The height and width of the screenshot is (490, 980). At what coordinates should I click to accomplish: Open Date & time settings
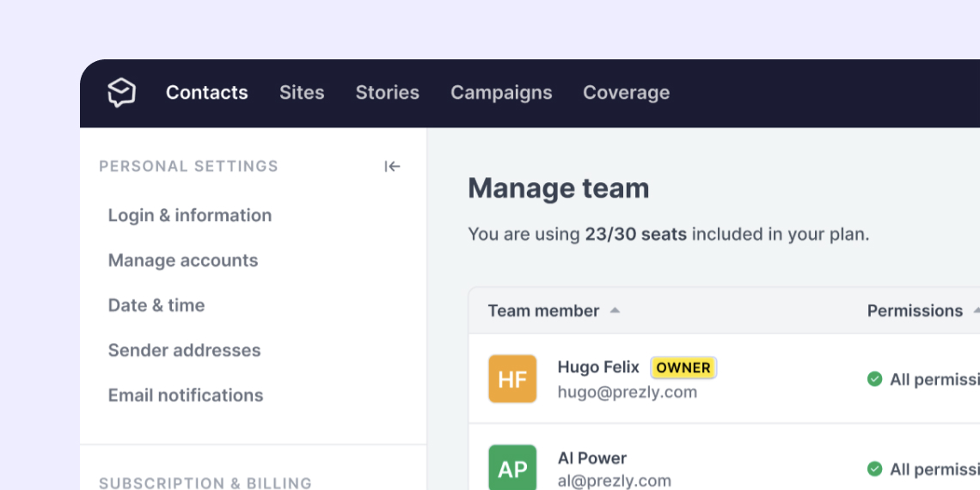tap(156, 305)
